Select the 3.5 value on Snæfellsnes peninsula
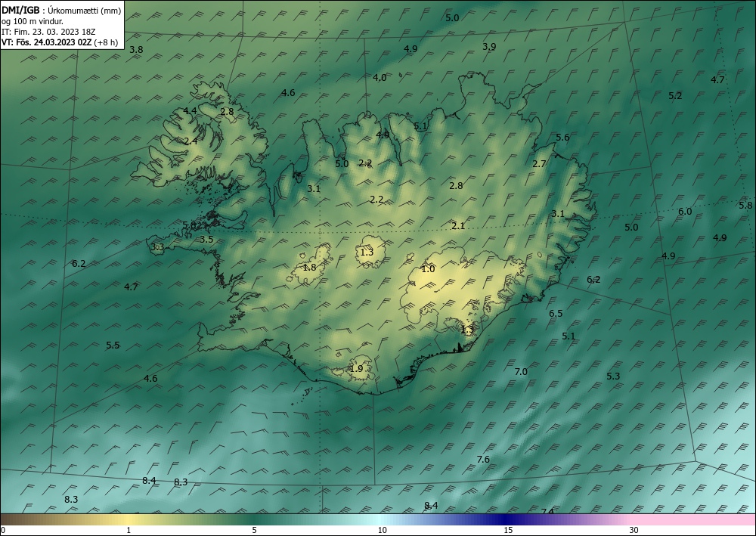Viewport: 756px width, 536px height. pyautogui.click(x=207, y=240)
